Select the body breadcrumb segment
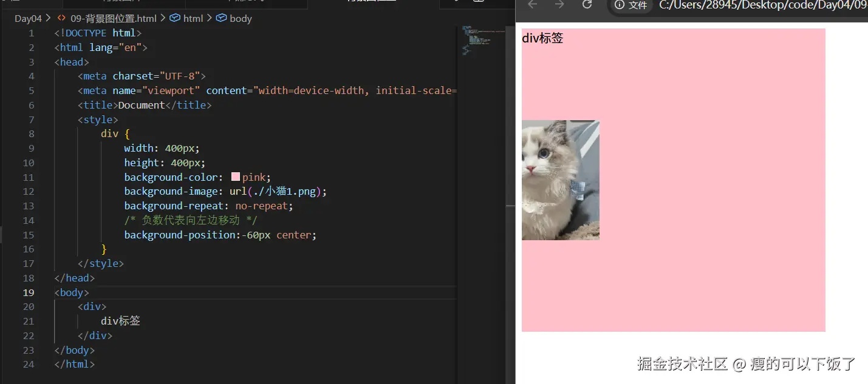This screenshot has height=384, width=868. coord(241,18)
